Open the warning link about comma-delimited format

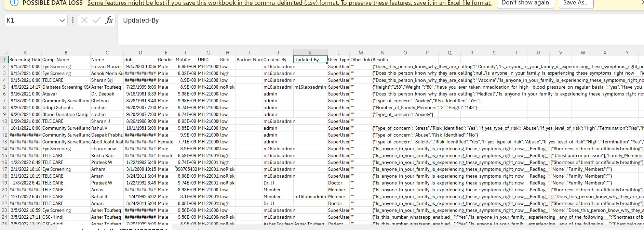[289, 3]
